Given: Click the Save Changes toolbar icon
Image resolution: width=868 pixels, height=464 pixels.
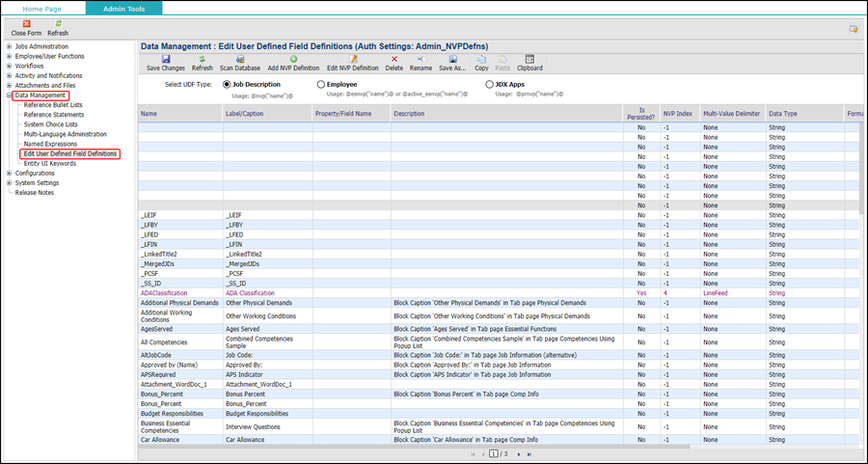Looking at the screenshot, I should (166, 59).
